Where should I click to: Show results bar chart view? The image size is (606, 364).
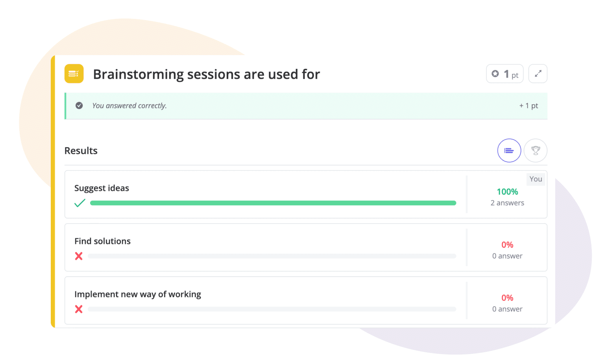coord(509,150)
